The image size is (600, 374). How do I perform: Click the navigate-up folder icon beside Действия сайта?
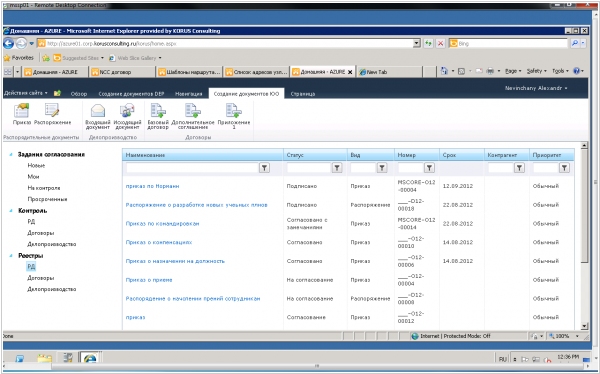pos(57,93)
